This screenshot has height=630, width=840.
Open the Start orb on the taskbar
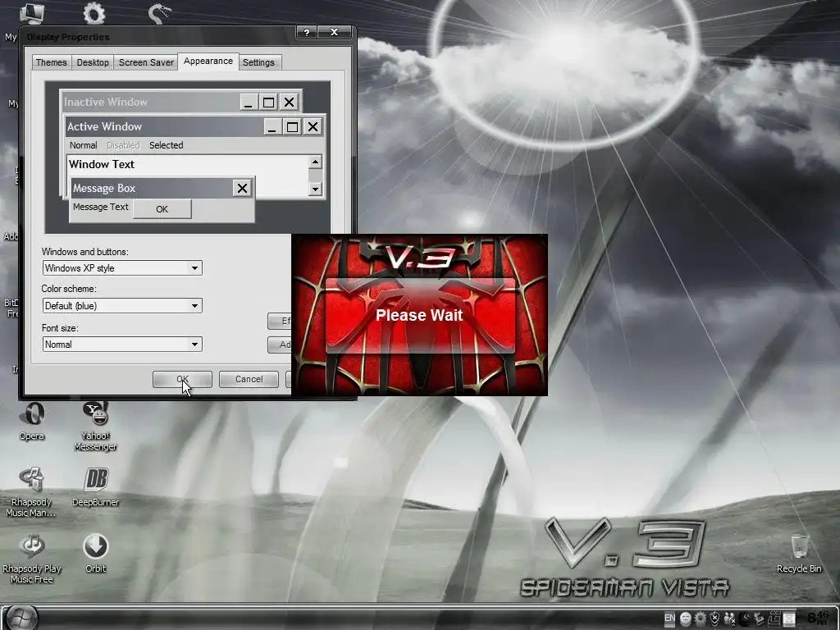click(x=21, y=618)
